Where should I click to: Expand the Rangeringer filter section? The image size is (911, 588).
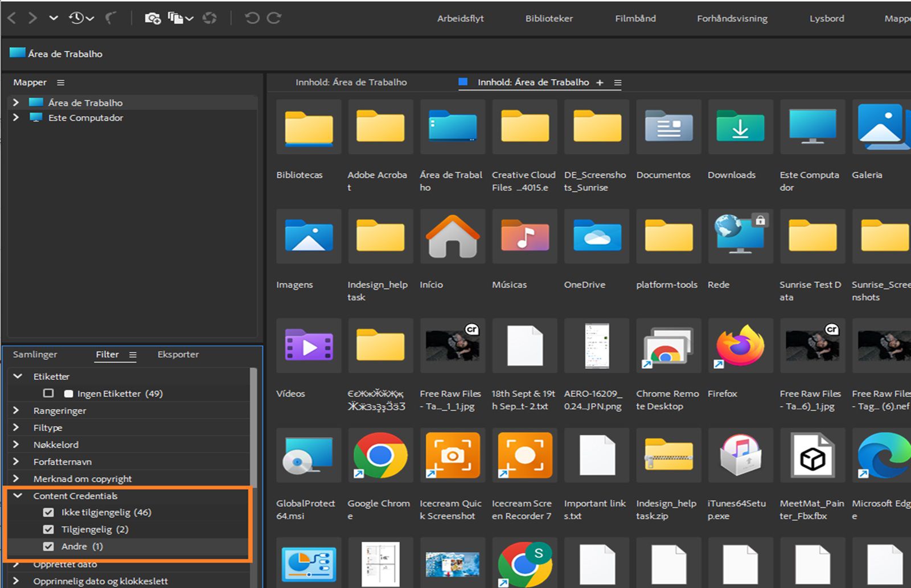tap(16, 410)
